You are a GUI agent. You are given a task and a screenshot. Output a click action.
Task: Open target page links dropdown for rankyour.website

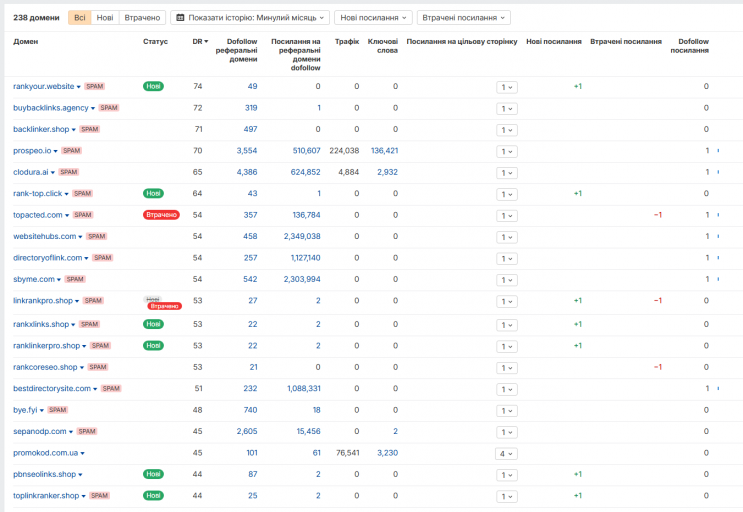507,87
